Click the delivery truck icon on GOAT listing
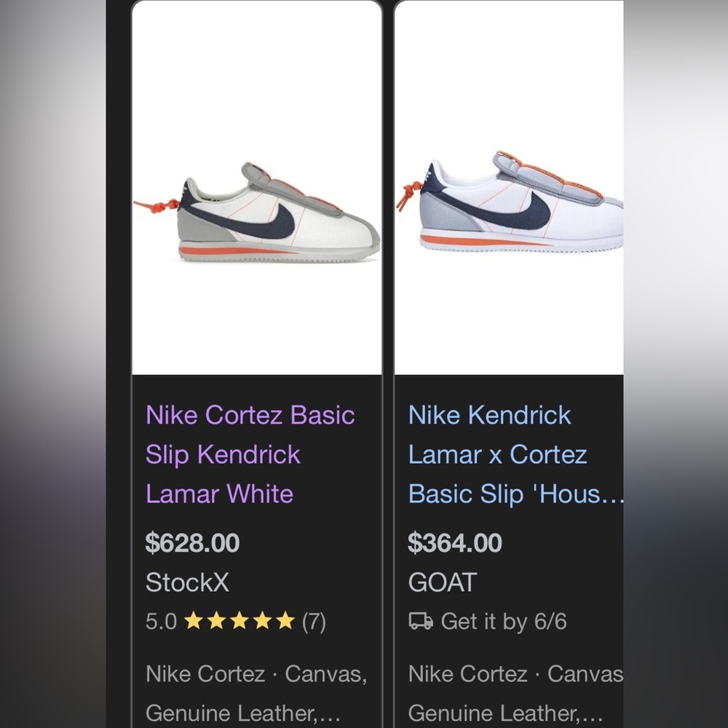728x728 pixels. coord(419,622)
